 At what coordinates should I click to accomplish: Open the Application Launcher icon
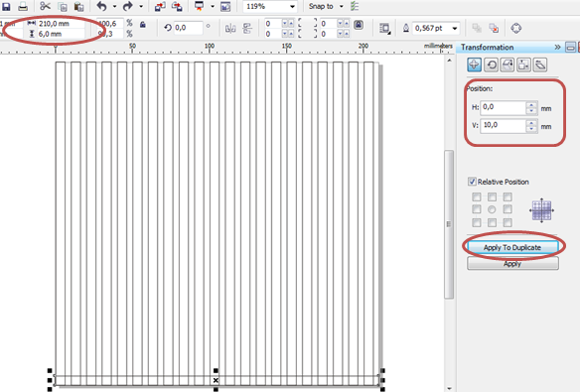199,6
